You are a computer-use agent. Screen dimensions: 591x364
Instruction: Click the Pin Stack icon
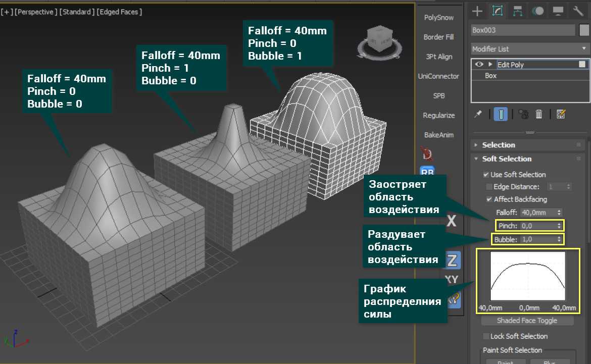point(478,114)
